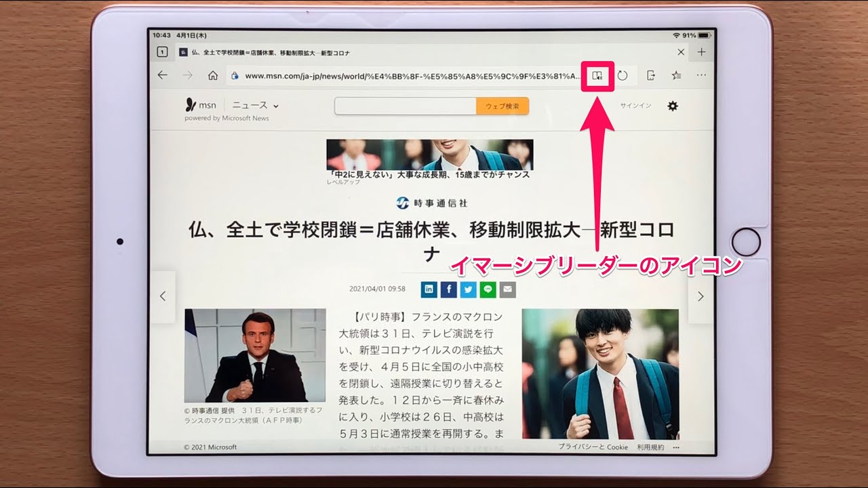Open the Immersive Reader icon

(597, 76)
